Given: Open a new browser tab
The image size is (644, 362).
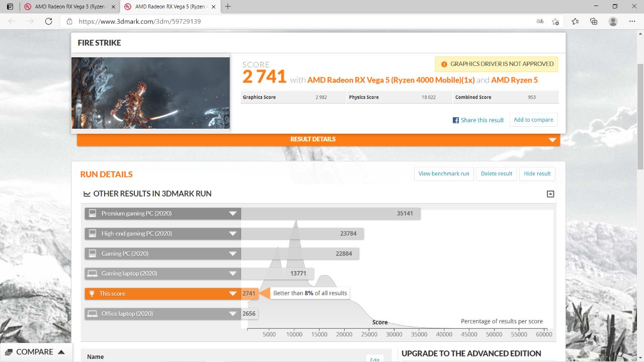Looking at the screenshot, I should [228, 7].
